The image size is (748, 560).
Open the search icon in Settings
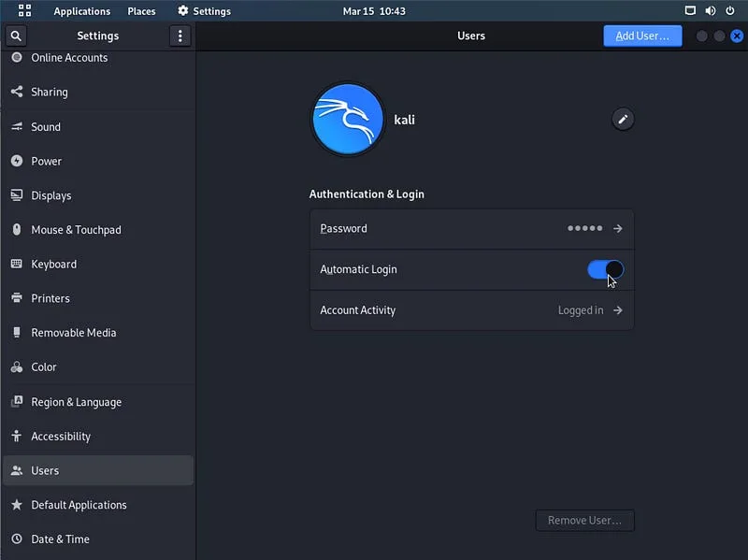pyautogui.click(x=17, y=35)
